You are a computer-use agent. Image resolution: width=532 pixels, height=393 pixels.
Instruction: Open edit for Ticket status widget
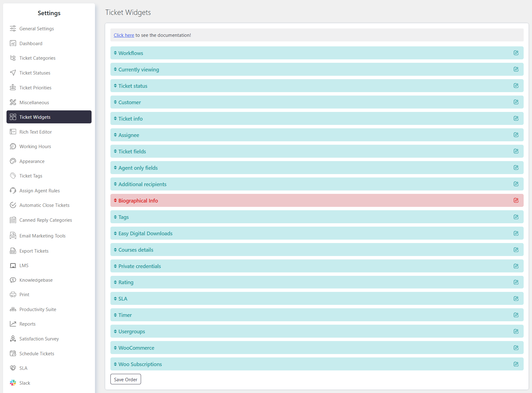click(516, 86)
